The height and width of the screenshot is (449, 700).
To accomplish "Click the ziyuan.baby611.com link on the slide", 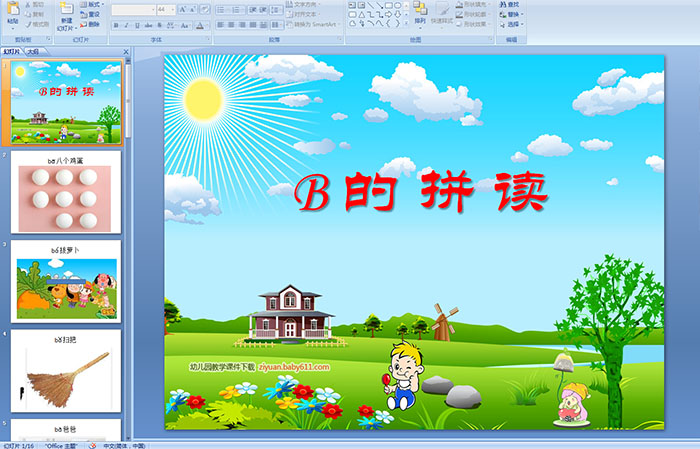I will [x=293, y=367].
